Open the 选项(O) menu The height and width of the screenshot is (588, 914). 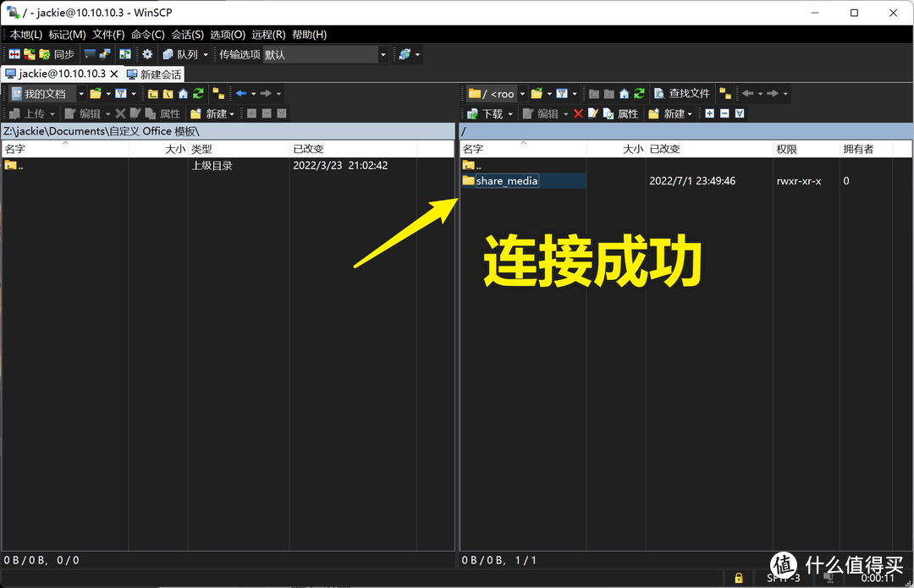click(x=226, y=34)
